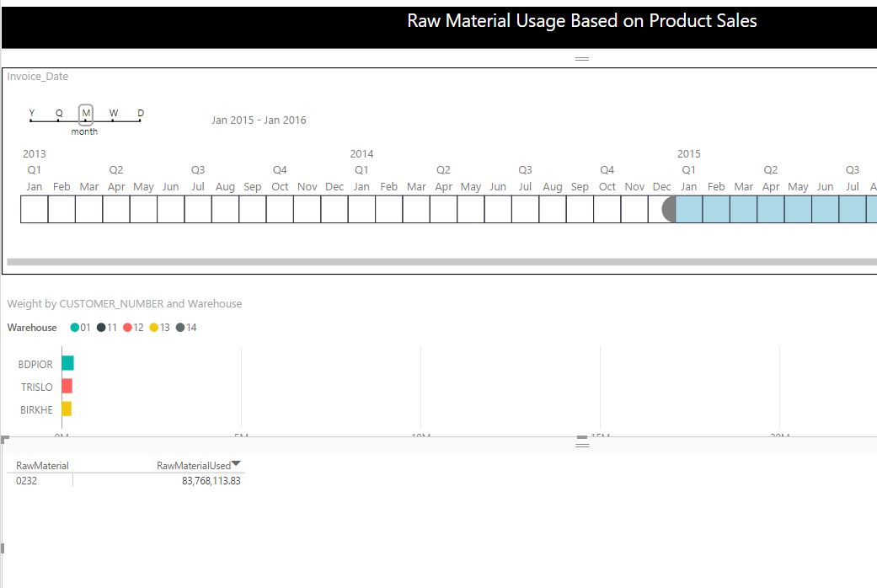Select the Year granularity on the timeline

31,114
